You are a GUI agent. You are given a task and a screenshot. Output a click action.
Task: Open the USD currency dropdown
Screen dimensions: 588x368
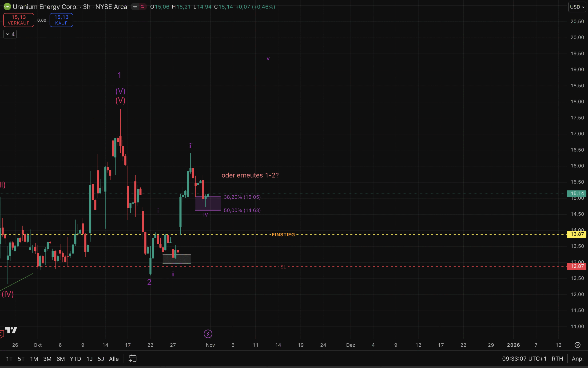(x=577, y=7)
